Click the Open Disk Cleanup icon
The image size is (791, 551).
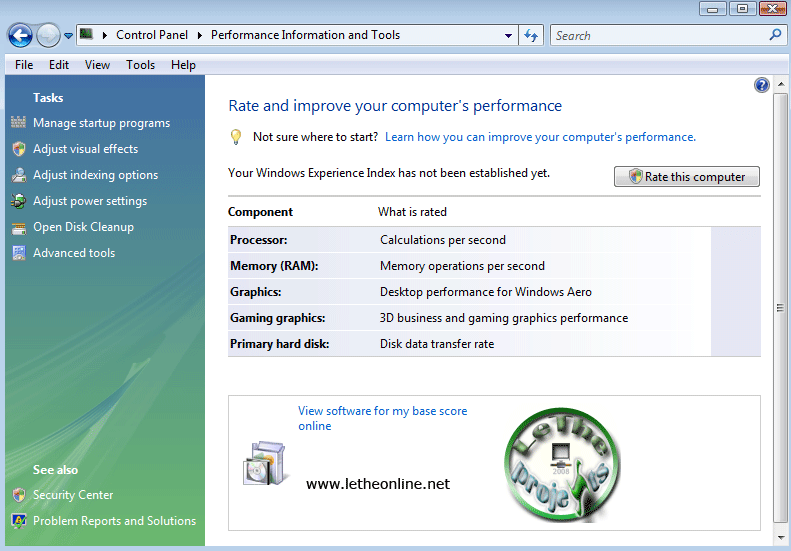[18, 227]
